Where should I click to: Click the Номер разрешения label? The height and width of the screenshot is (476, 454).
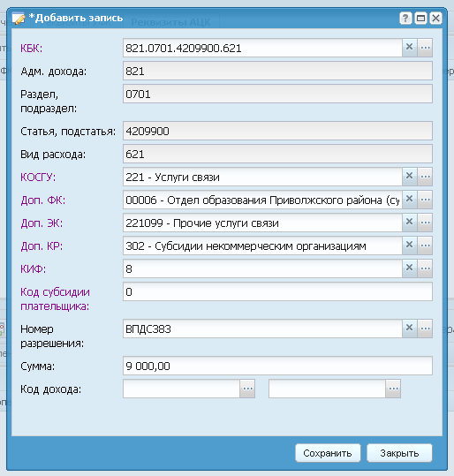pyautogui.click(x=52, y=336)
